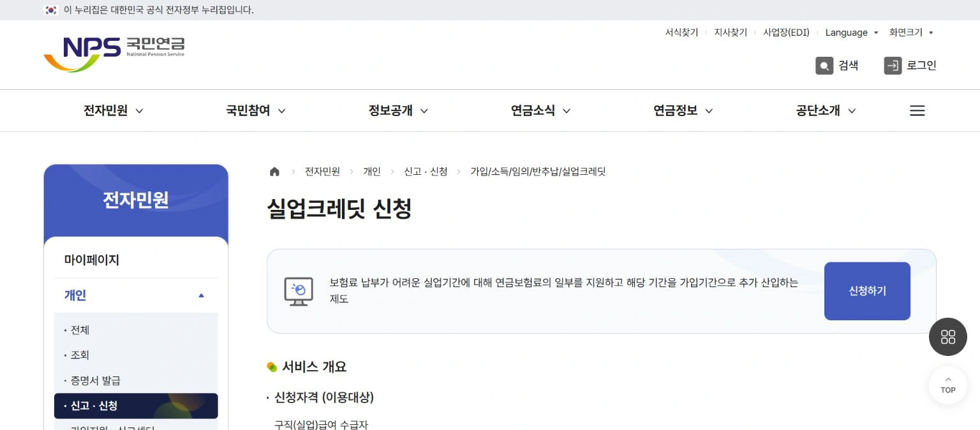Viewport: 980px width, 430px height.
Task: Click the 로그인 text label
Action: click(922, 65)
